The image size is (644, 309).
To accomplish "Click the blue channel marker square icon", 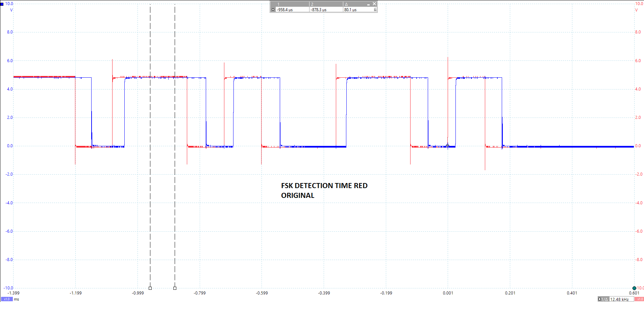I will tap(2, 4).
